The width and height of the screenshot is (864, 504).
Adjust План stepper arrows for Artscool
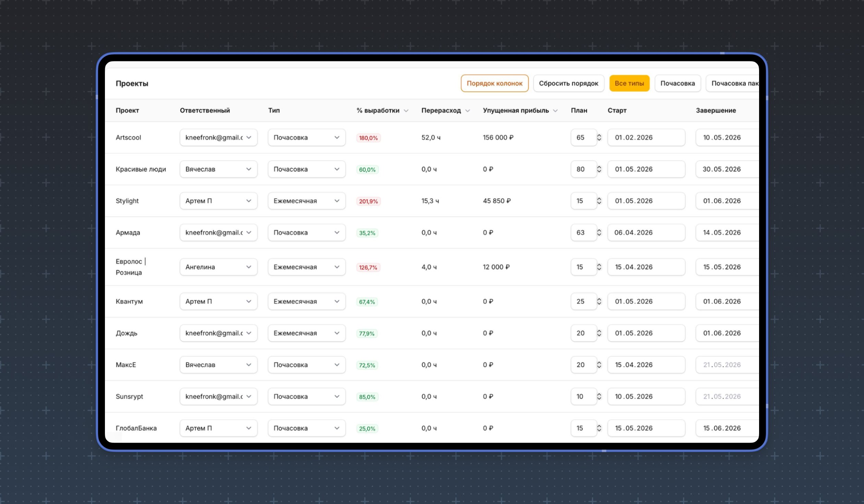[599, 137]
